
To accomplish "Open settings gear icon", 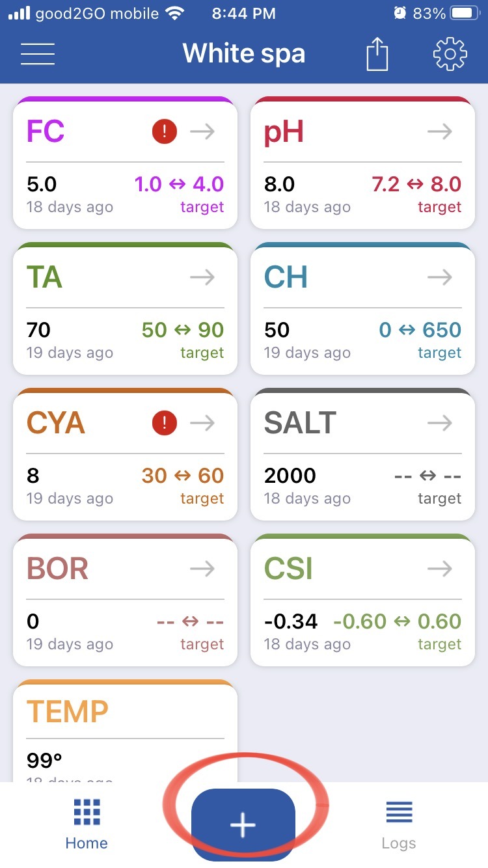I will (x=450, y=54).
